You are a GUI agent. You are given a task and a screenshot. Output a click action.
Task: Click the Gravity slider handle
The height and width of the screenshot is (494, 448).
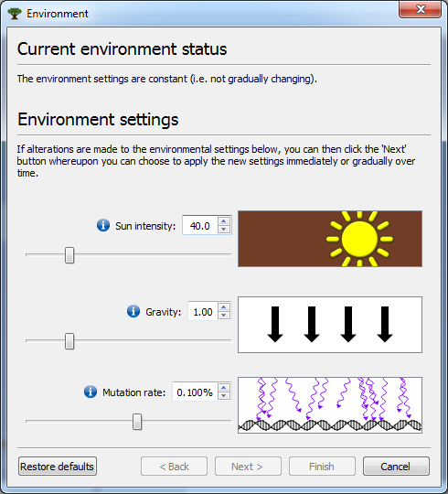(69, 341)
